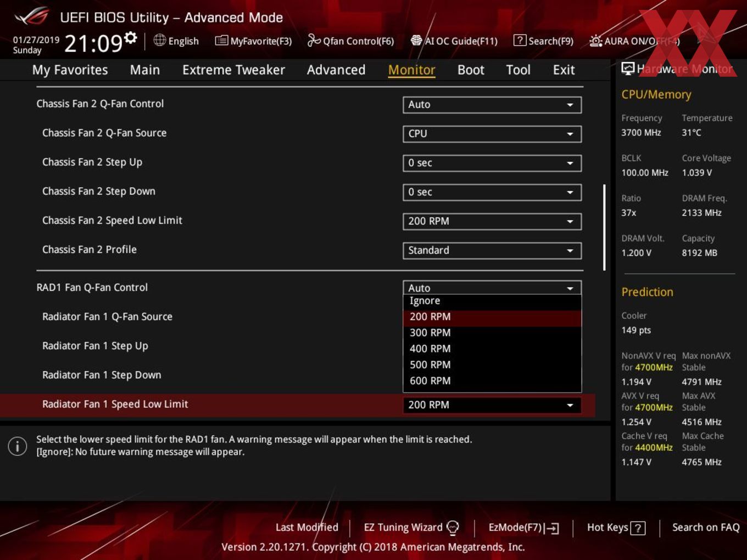
Task: Click Last Modified button
Action: pos(306,528)
